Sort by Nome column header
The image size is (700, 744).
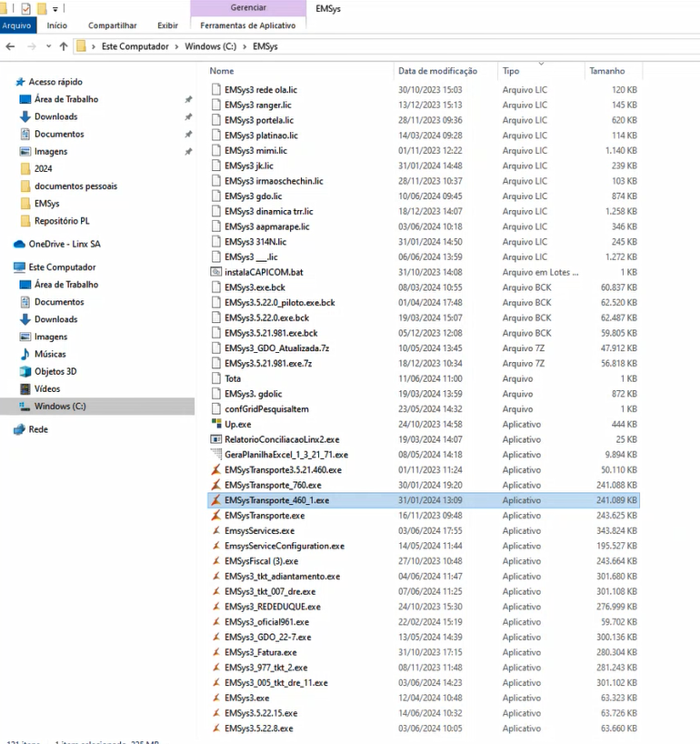[222, 71]
